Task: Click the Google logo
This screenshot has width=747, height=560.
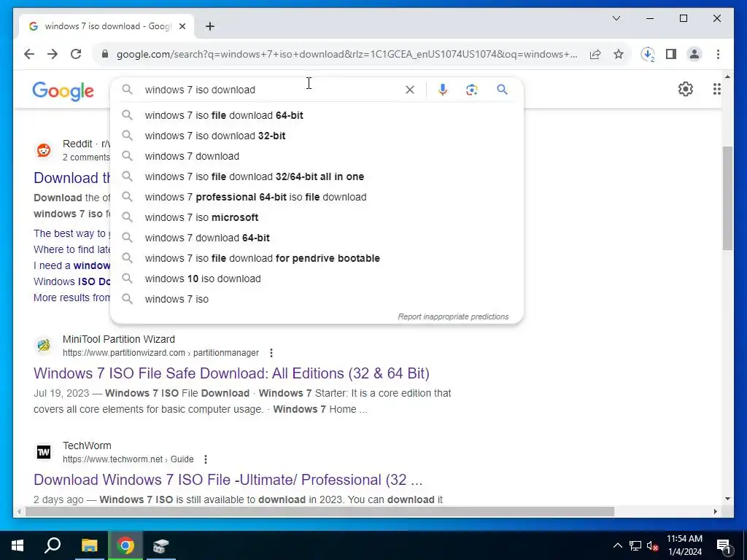Action: 63,90
